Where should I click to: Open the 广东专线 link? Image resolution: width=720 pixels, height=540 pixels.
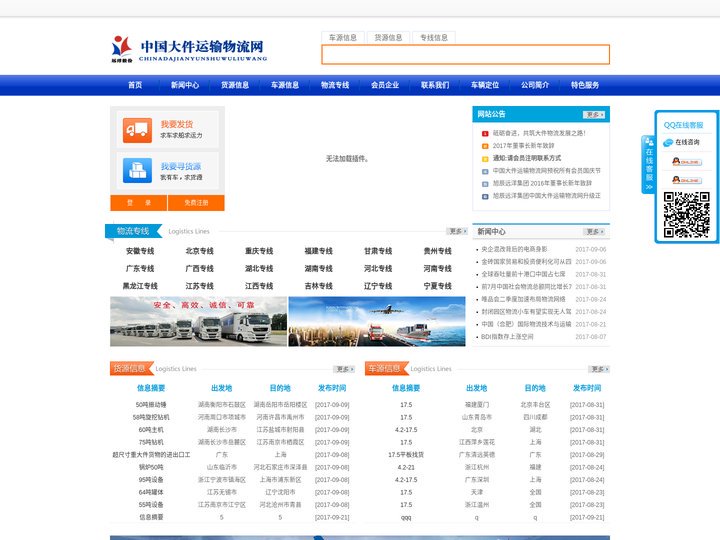pyautogui.click(x=140, y=269)
